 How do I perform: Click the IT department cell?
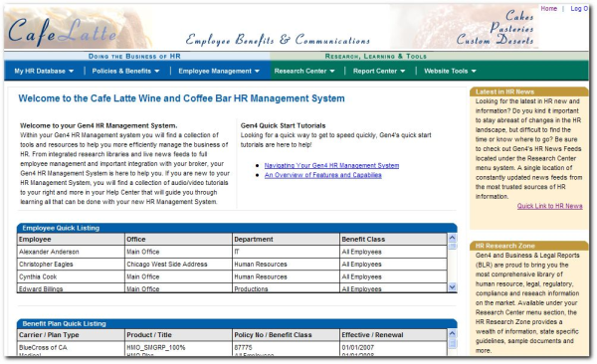286,252
